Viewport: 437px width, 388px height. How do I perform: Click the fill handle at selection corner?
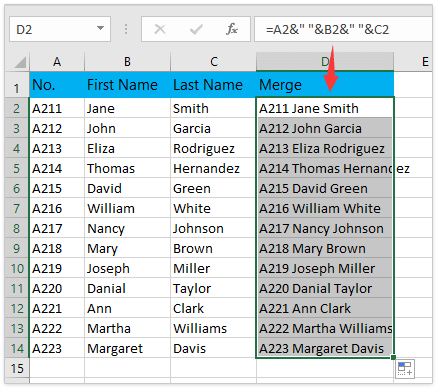[x=393, y=357]
